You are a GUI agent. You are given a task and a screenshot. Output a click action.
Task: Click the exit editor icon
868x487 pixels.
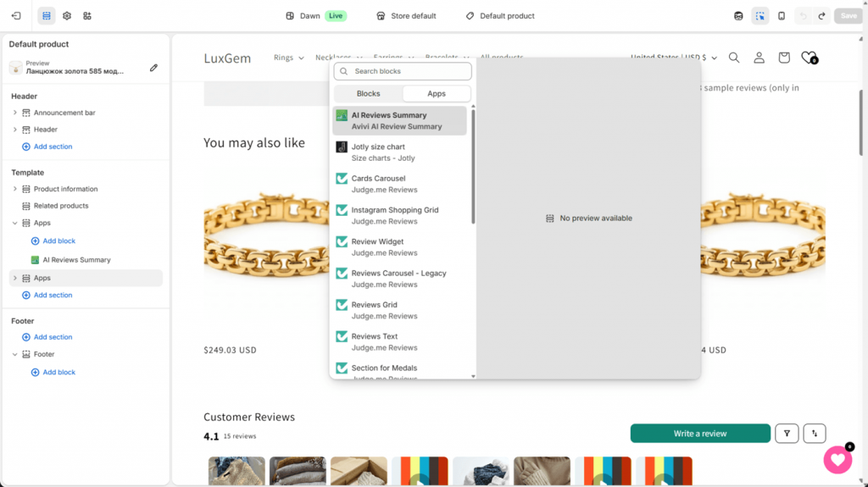(16, 16)
